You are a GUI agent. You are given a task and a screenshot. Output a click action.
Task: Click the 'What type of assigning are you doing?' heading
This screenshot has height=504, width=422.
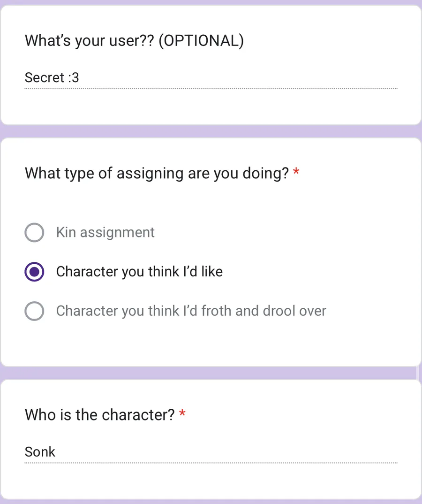(x=157, y=174)
